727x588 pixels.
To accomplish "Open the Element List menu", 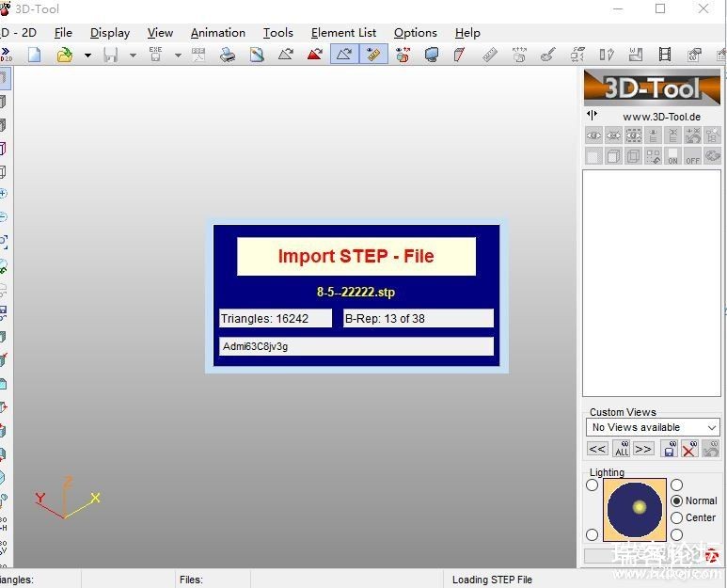I will [343, 33].
